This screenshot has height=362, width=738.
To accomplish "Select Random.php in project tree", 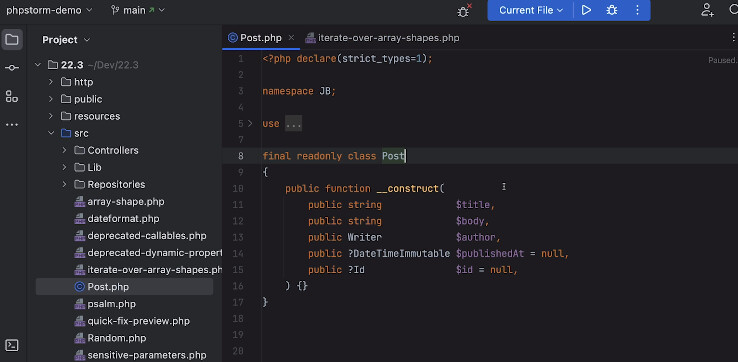I will click(x=117, y=338).
